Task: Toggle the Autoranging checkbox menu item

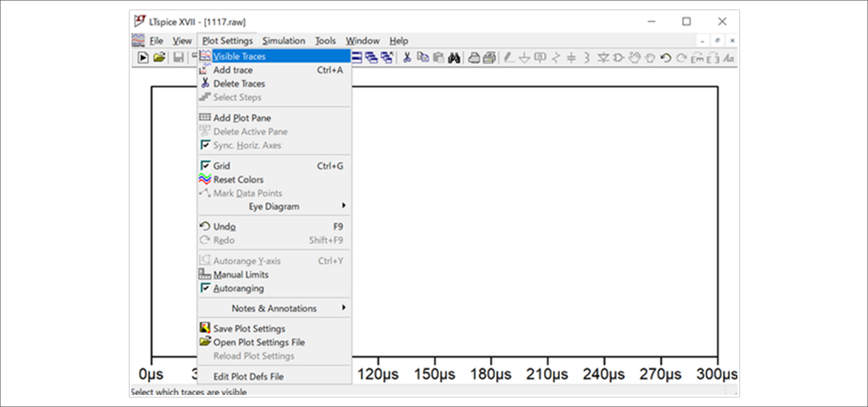Action: click(x=274, y=288)
